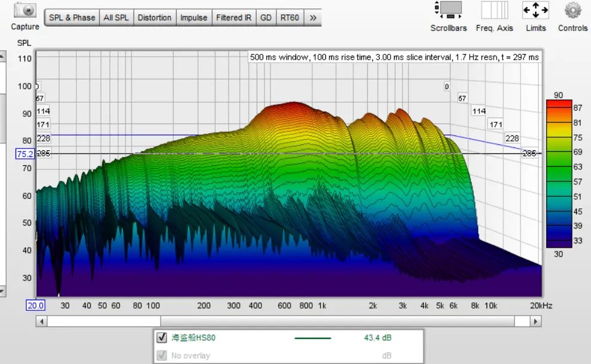Click the 90 color scale top label

(558, 95)
